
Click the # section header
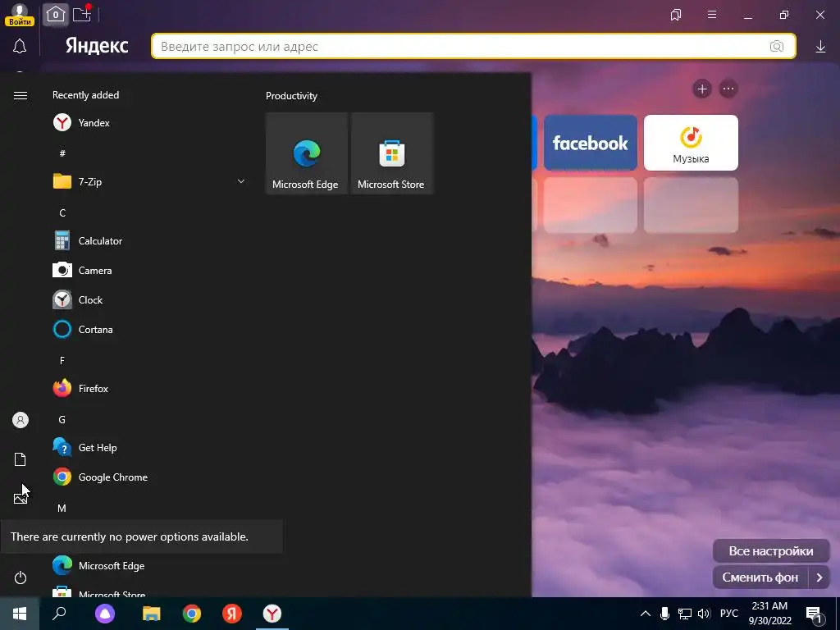click(62, 153)
